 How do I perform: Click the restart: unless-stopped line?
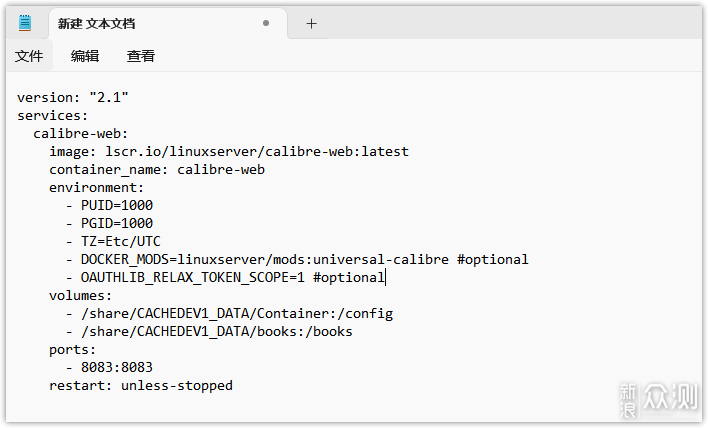point(141,385)
